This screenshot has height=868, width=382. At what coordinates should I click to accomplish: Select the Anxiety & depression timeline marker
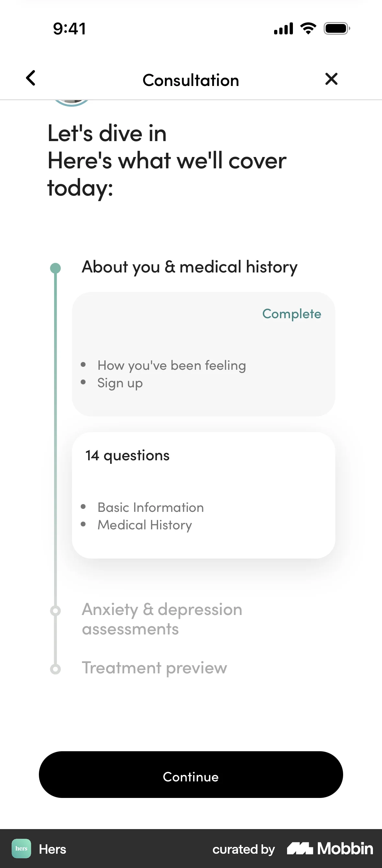tap(55, 610)
